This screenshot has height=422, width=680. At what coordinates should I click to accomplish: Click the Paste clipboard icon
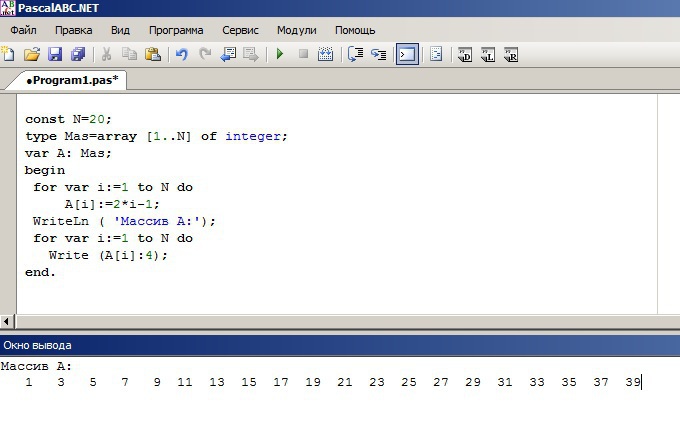[153, 55]
